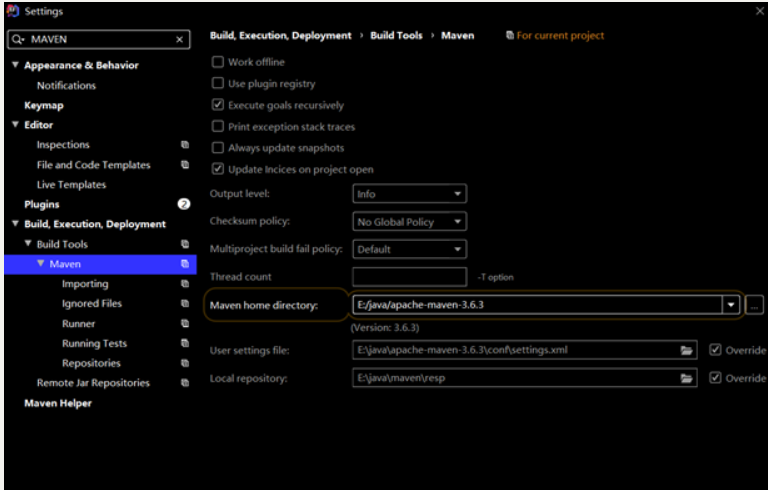Click the project-level icon beside Importing
768x490 pixels.
(x=185, y=284)
